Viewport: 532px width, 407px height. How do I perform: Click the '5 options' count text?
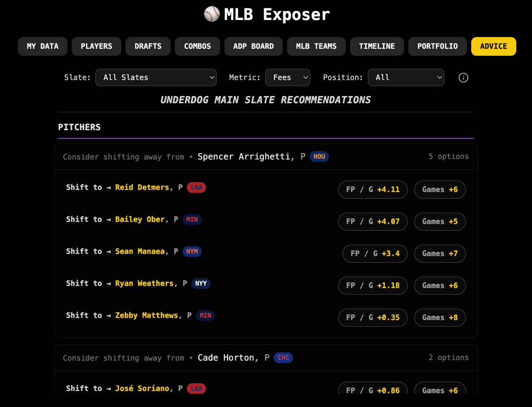(449, 156)
